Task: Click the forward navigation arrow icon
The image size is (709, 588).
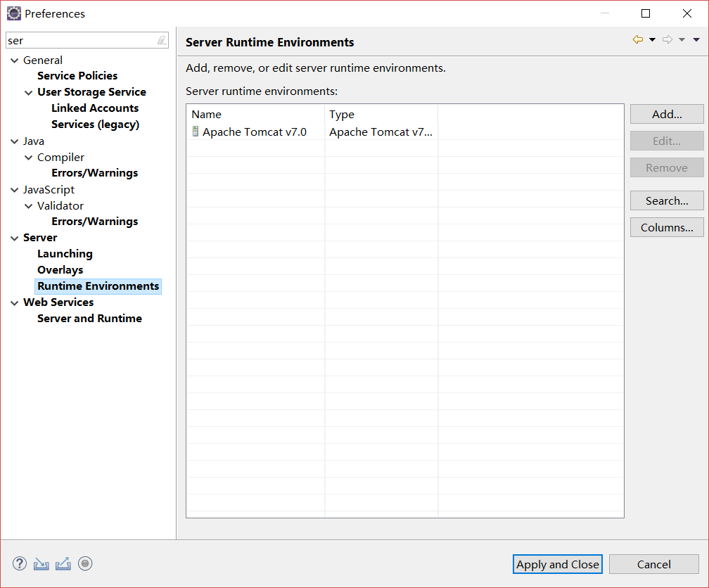Action: [668, 40]
